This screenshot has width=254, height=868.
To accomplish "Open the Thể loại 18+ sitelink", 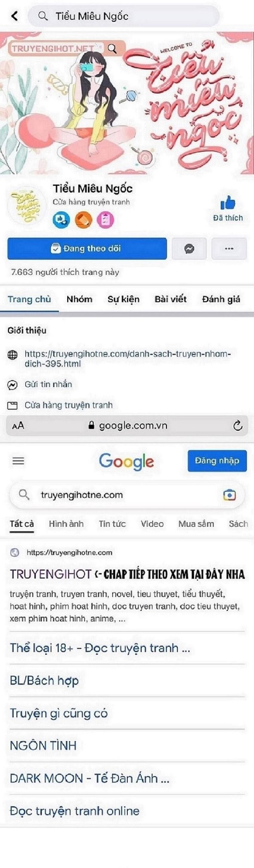I will [100, 648].
